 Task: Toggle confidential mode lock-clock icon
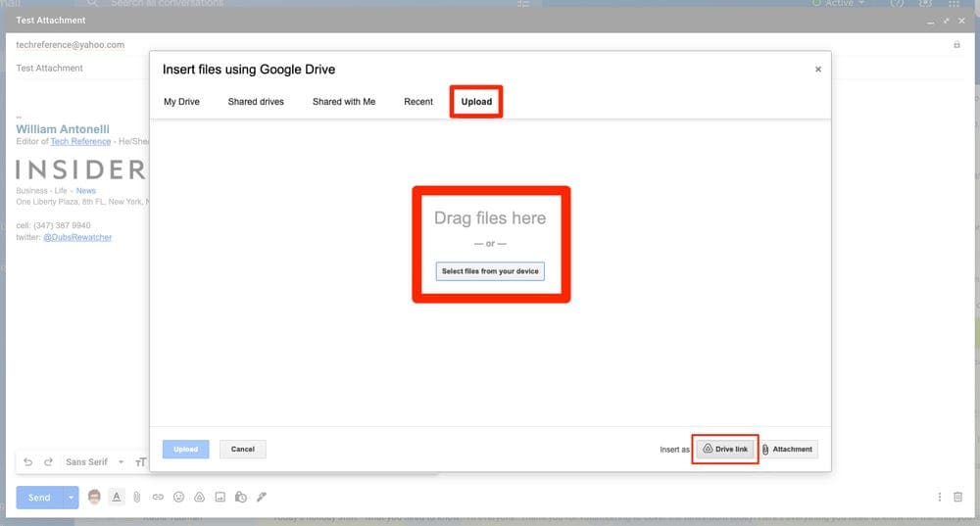pyautogui.click(x=241, y=497)
